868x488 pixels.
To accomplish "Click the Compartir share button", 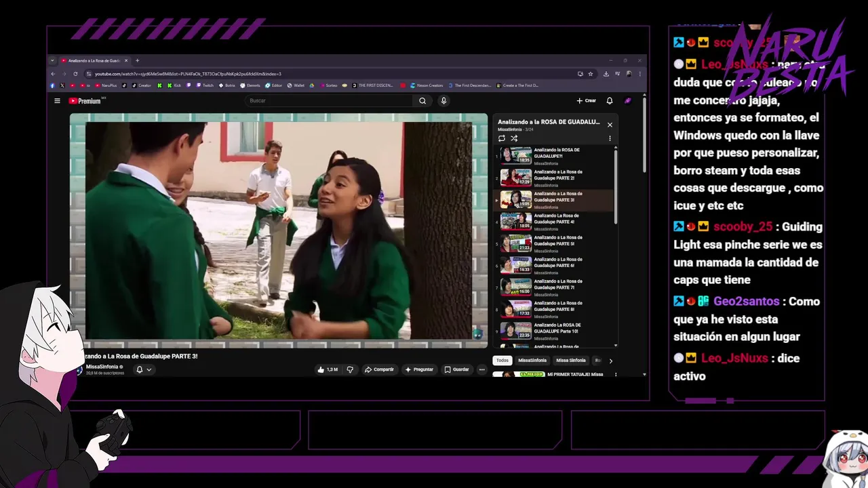I will [x=379, y=369].
